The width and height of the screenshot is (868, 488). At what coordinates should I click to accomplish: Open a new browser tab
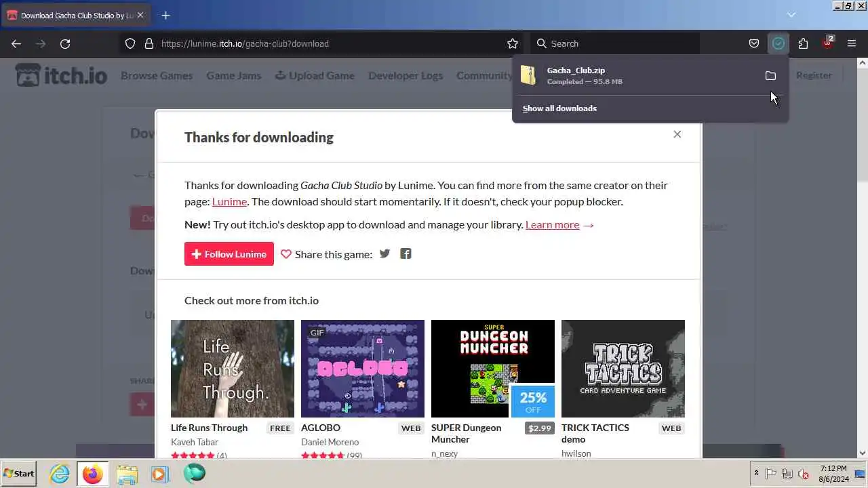pos(165,15)
